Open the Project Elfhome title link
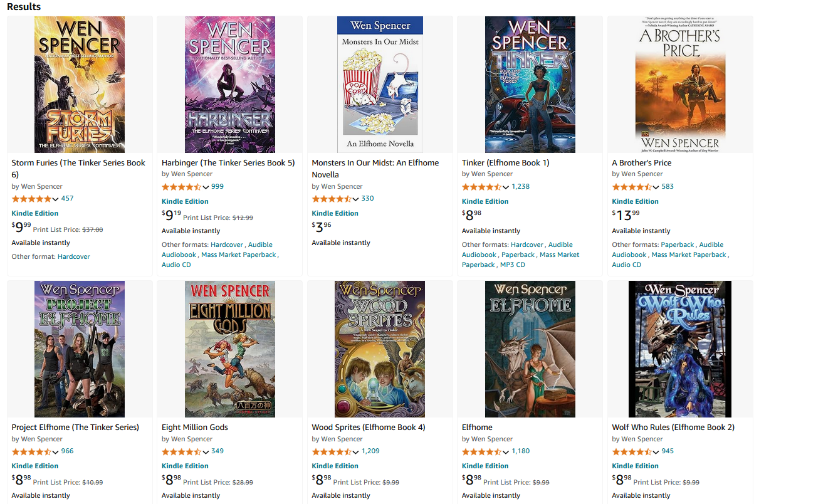The width and height of the screenshot is (838, 504). (x=75, y=428)
